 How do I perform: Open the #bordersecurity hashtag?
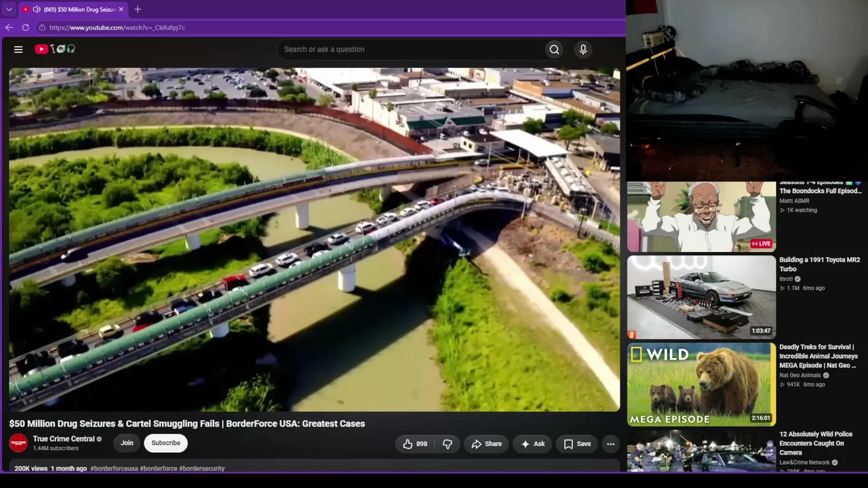click(201, 468)
